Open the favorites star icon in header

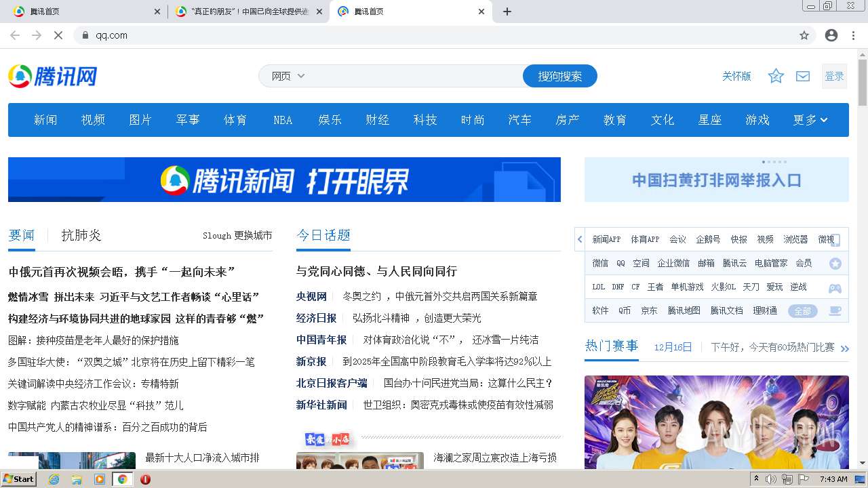[776, 76]
